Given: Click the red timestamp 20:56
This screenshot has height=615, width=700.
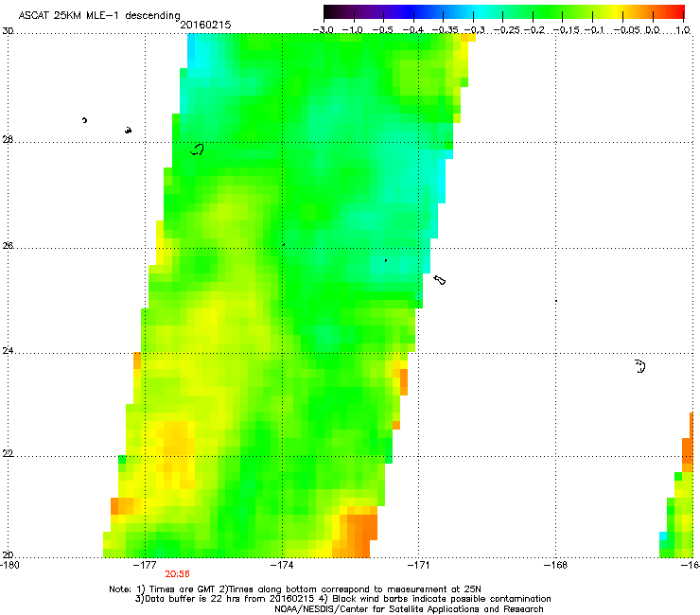Looking at the screenshot, I should pyautogui.click(x=177, y=574).
